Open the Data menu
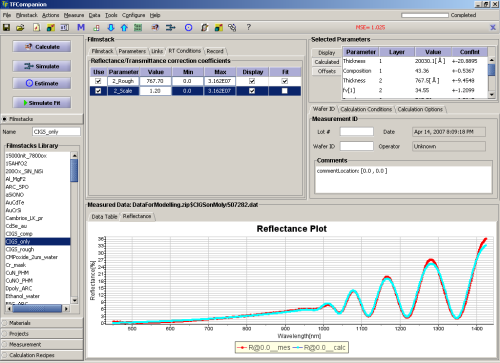The height and width of the screenshot is (363, 500). coord(94,15)
